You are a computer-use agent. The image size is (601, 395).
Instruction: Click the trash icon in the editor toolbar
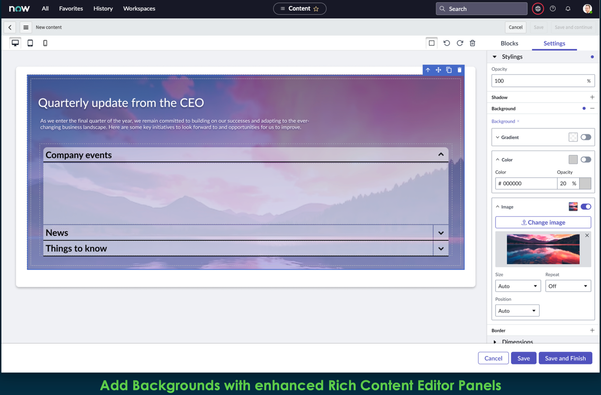(x=473, y=43)
